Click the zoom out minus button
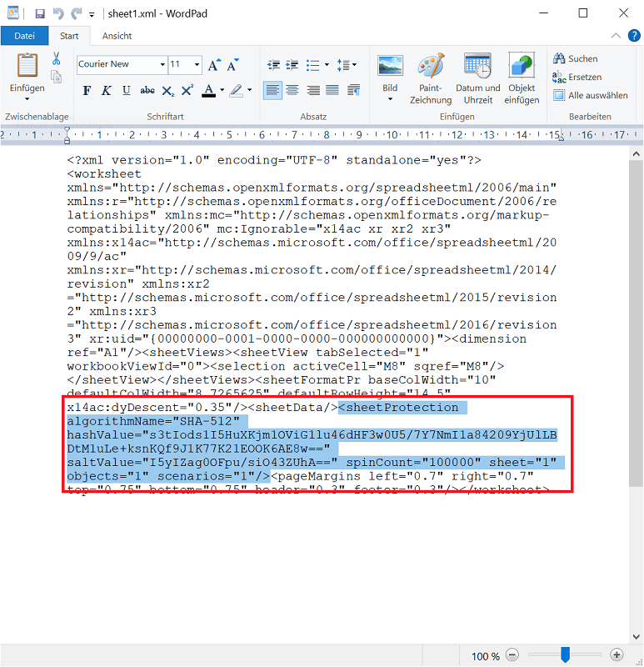This screenshot has width=644, height=667. [x=512, y=654]
